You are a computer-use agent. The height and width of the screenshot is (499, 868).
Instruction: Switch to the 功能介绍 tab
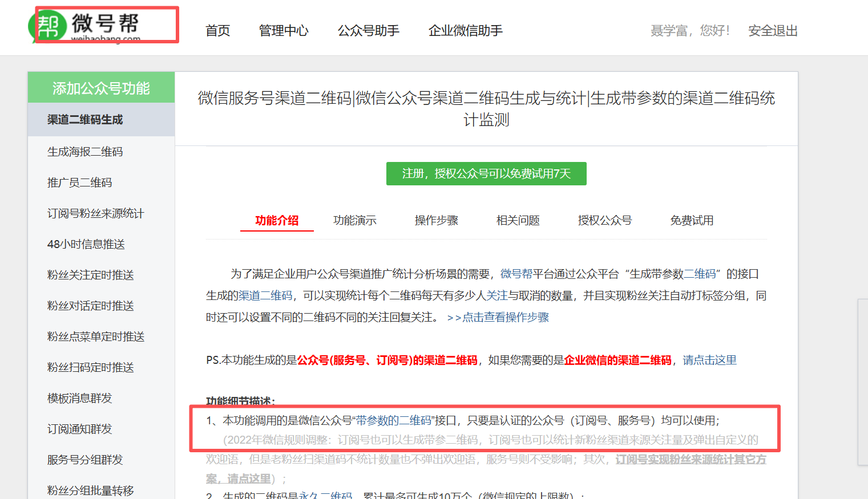[277, 221]
